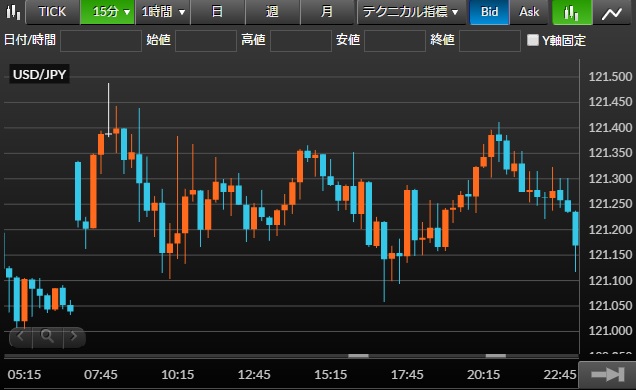Click the 日付/時間 field

pyautogui.click(x=101, y=41)
